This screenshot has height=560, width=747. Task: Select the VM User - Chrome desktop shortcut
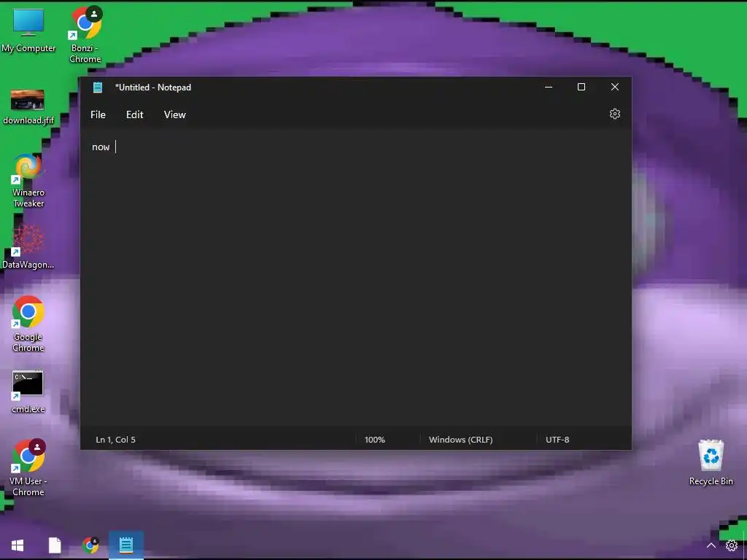(28, 467)
